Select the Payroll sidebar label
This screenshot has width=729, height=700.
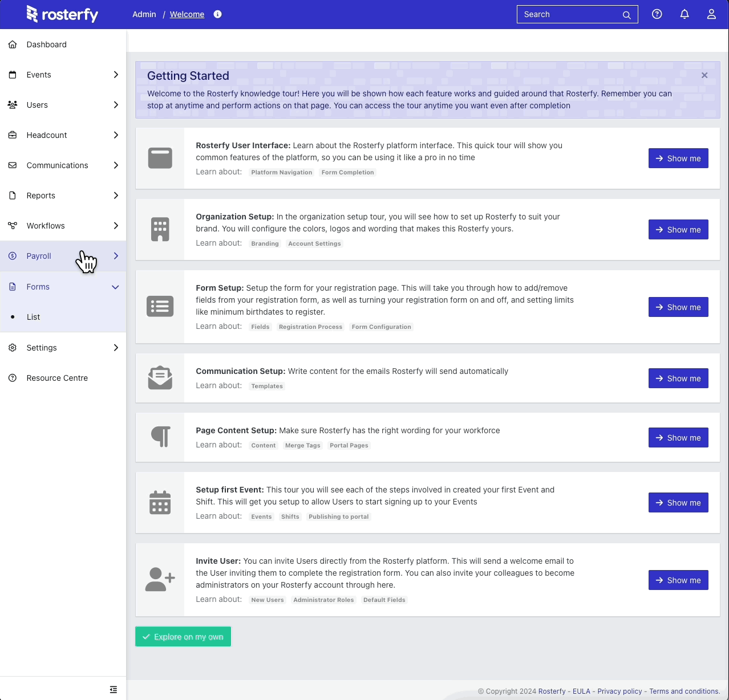pos(39,256)
